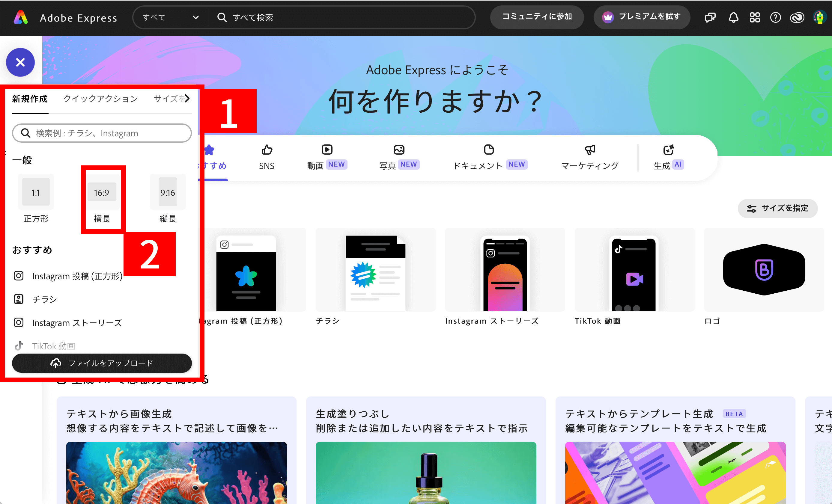Open the 生成塗りつぶし card

pyautogui.click(x=426, y=450)
